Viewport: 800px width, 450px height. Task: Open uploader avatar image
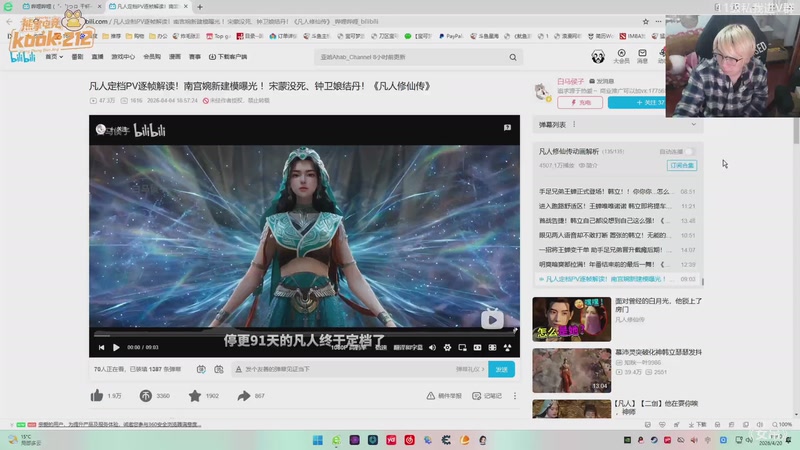click(542, 92)
